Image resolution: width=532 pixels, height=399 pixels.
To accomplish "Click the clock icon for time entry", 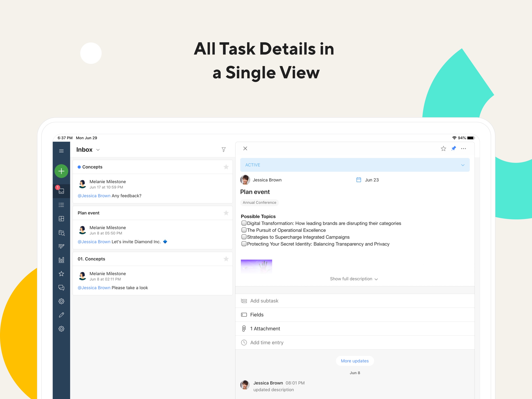I will click(244, 343).
